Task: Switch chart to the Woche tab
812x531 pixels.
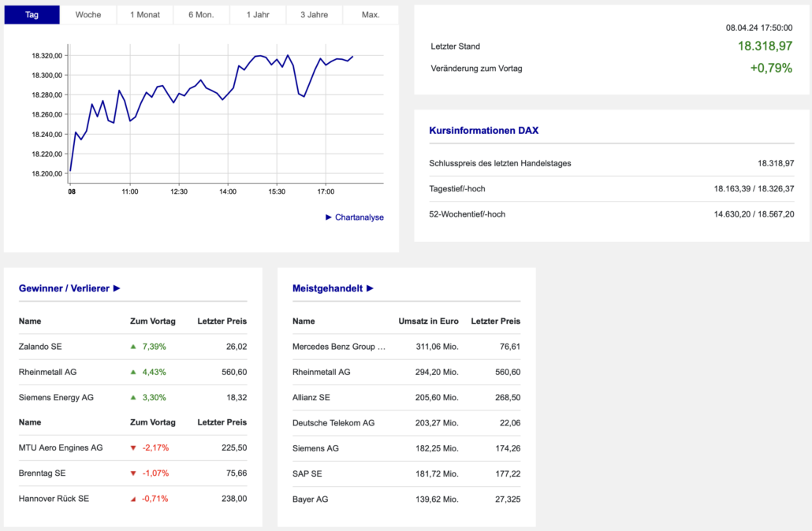Action: (88, 14)
